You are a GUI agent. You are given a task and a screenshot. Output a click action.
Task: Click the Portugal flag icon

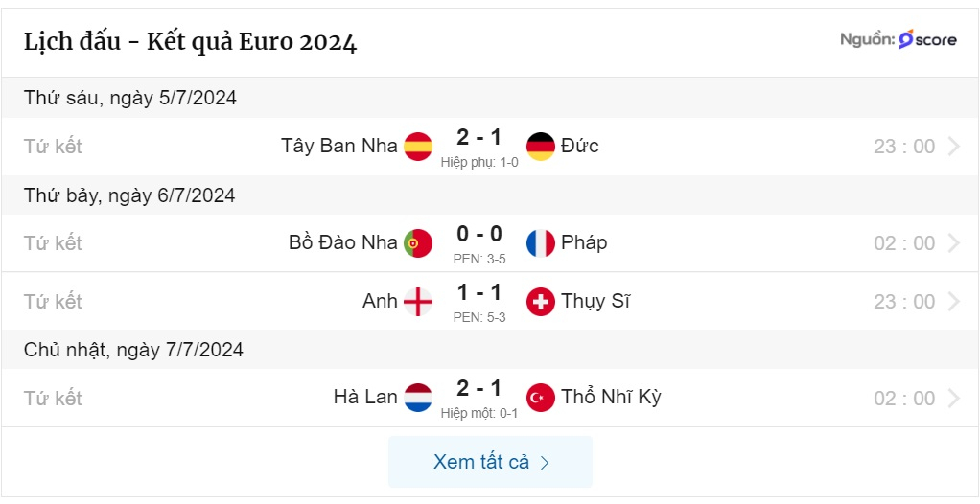coord(418,243)
